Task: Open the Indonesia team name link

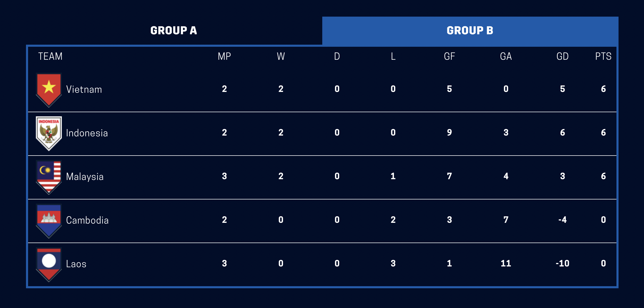Action: pyautogui.click(x=87, y=133)
